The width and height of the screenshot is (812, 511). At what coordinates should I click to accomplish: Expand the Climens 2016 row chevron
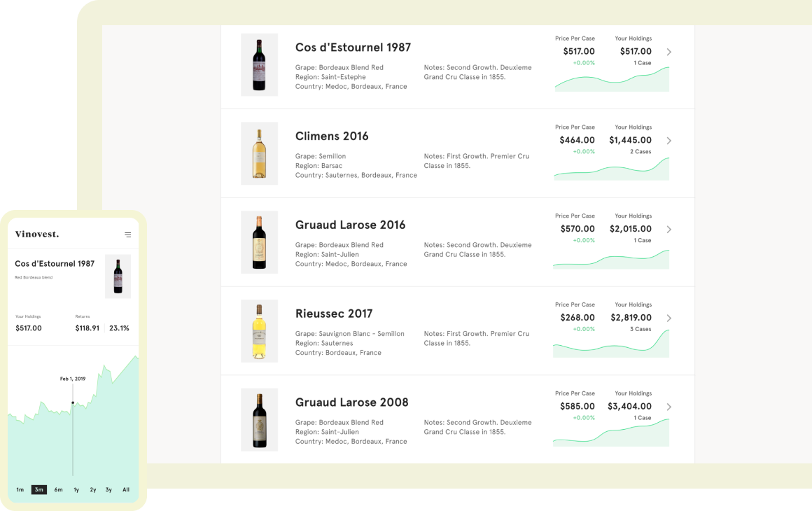[x=669, y=141]
